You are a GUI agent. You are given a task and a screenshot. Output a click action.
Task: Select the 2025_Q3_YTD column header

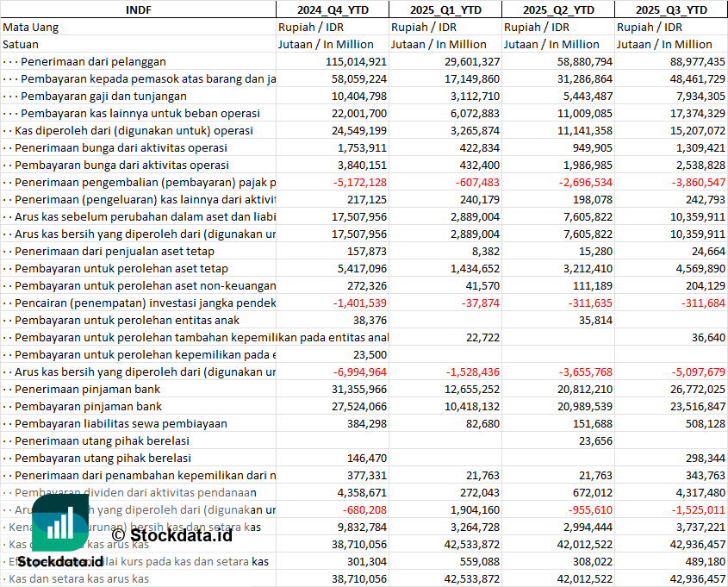(671, 9)
